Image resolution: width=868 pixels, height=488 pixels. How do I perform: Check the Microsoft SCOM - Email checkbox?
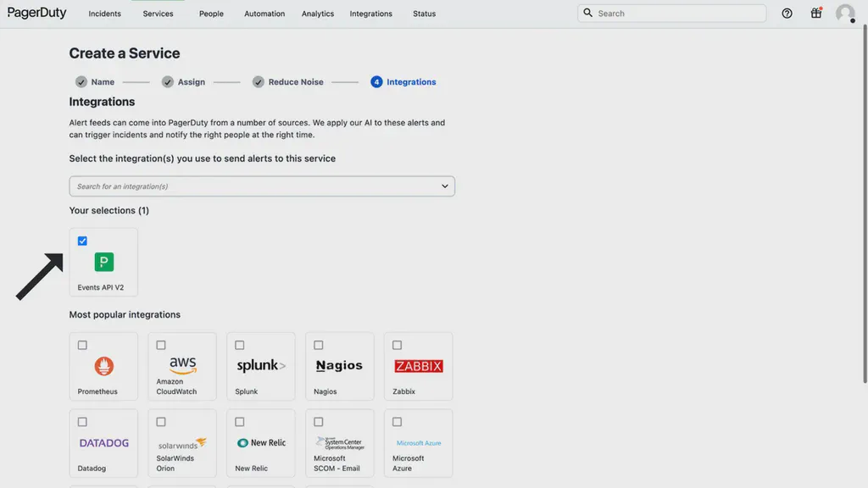[x=318, y=421]
